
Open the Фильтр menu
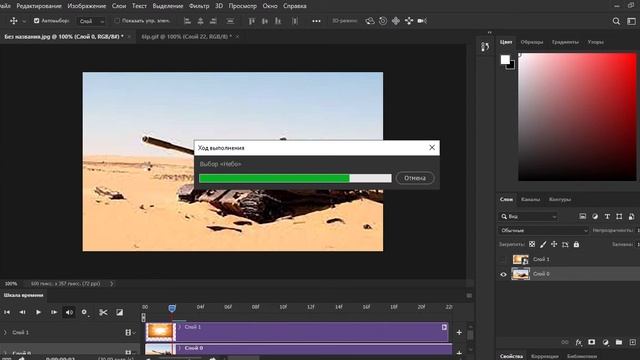click(x=199, y=6)
